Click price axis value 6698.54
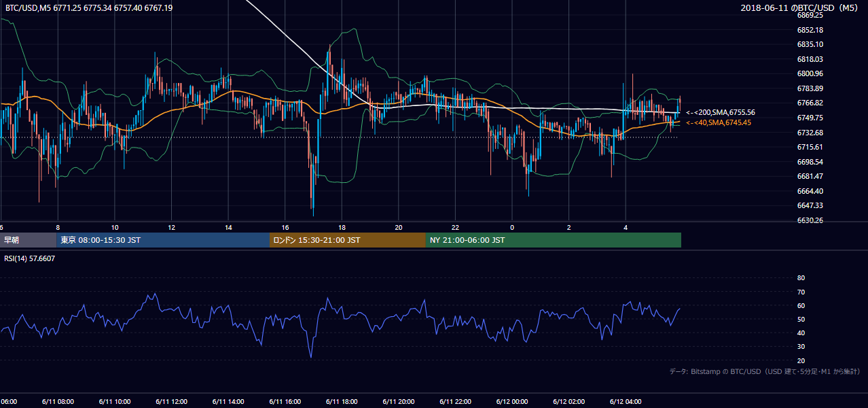 click(810, 162)
